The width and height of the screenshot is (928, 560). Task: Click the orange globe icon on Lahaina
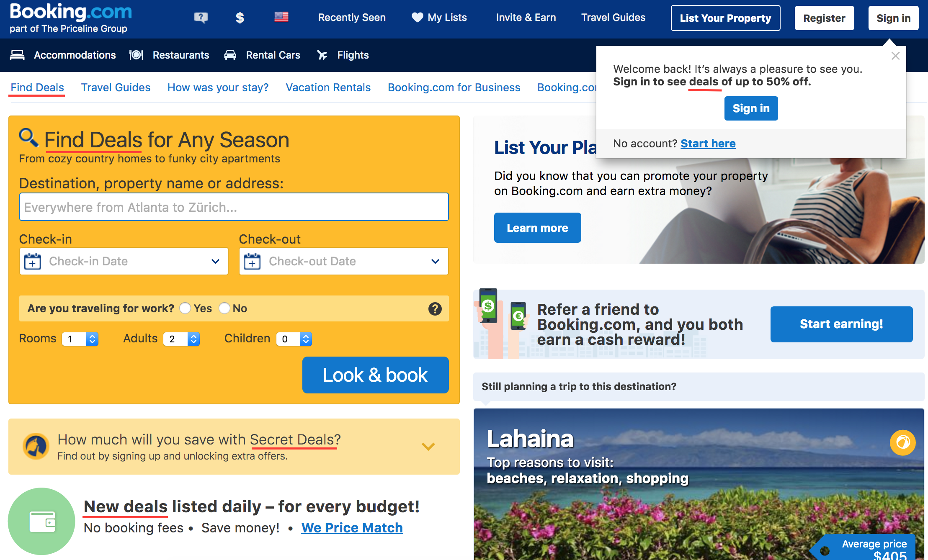coord(902,442)
